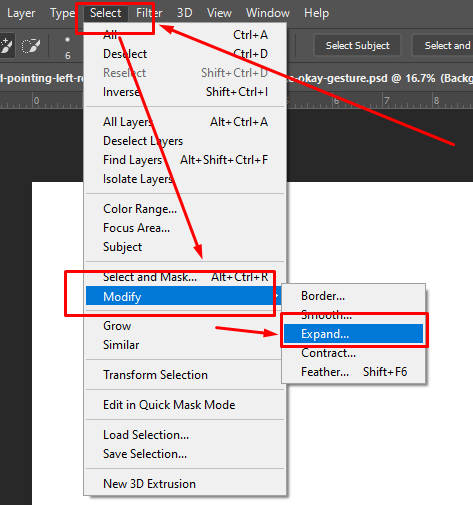Choose All from the Select menu
The height and width of the screenshot is (505, 473).
185,35
